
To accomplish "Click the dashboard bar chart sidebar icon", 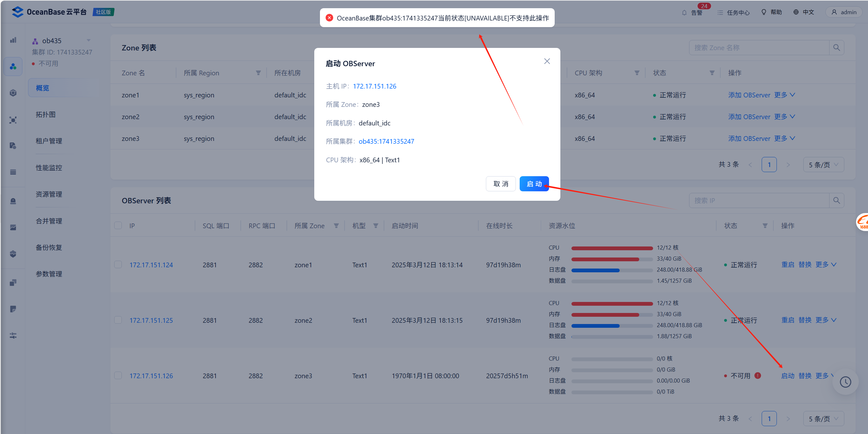I will [x=13, y=40].
